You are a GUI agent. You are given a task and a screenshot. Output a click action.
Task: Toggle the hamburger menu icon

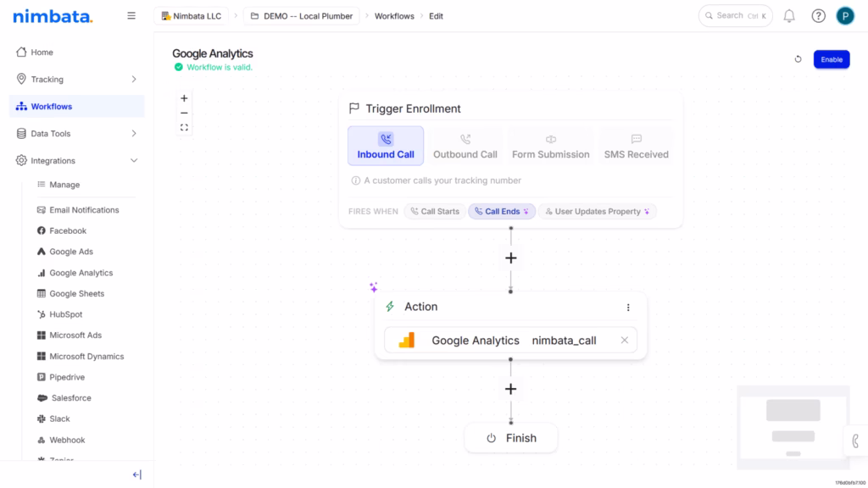pyautogui.click(x=131, y=16)
